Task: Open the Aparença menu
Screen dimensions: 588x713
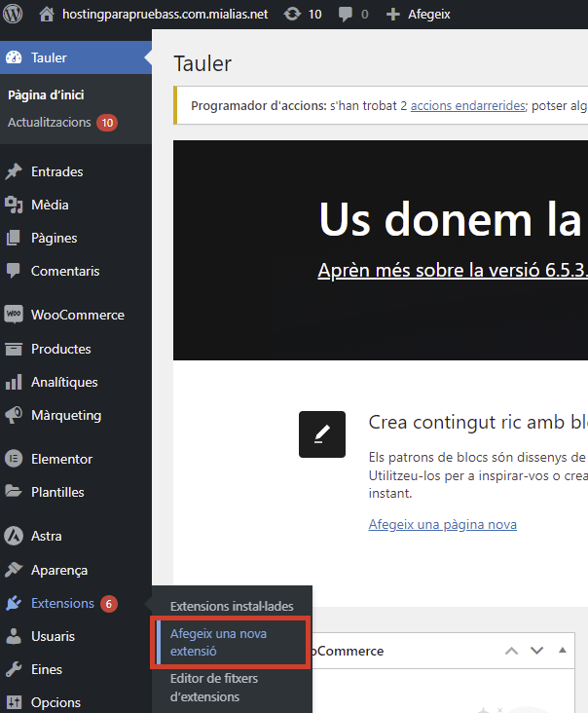Action: 59,570
